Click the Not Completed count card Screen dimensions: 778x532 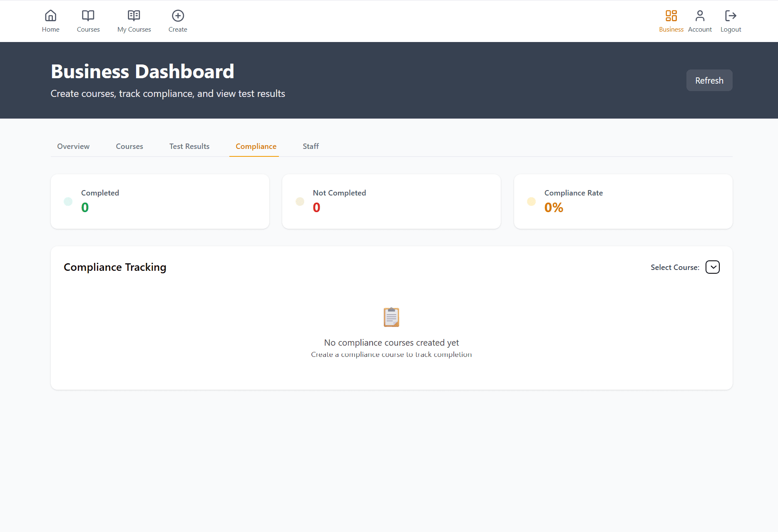point(391,202)
